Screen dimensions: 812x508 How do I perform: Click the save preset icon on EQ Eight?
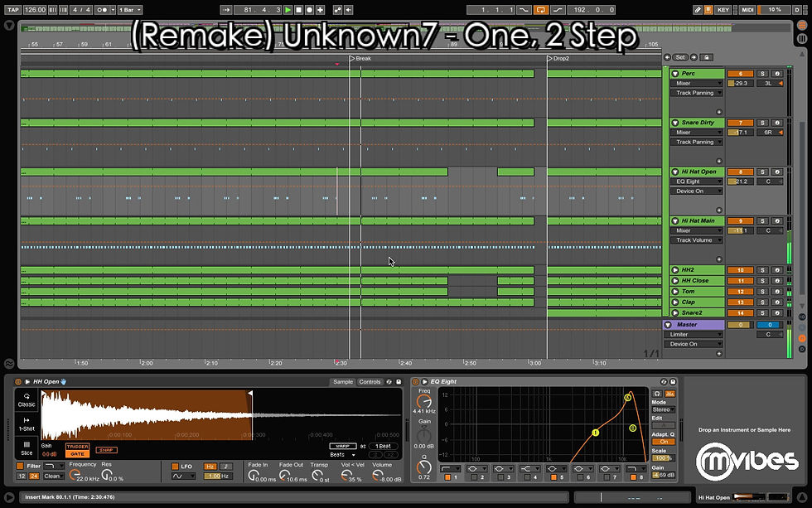[x=673, y=380]
